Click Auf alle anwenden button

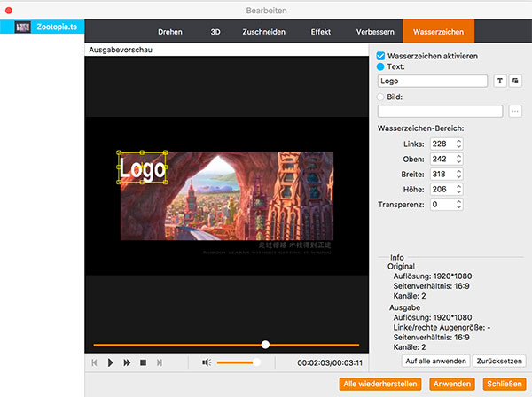click(435, 361)
